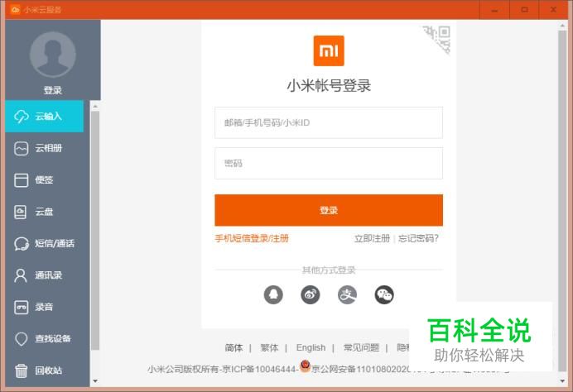The width and height of the screenshot is (573, 392).
Task: Click the tape recorder icon beside 录音
Action: click(x=22, y=308)
